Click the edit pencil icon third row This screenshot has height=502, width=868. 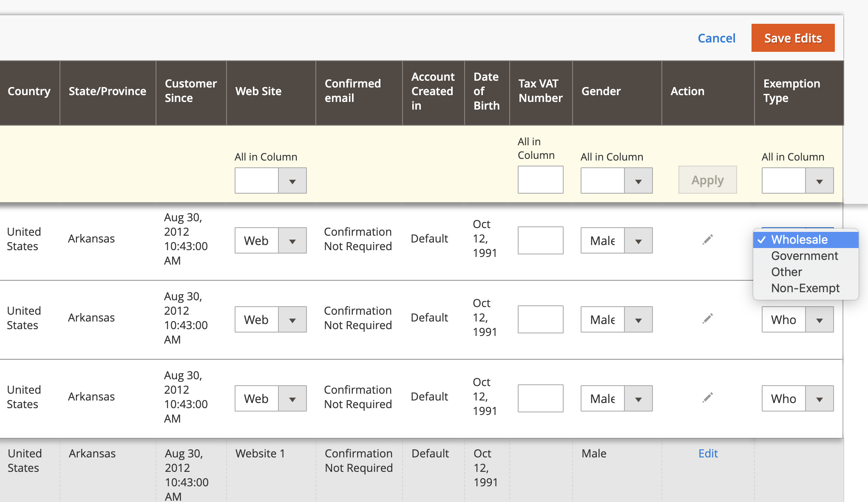point(708,395)
